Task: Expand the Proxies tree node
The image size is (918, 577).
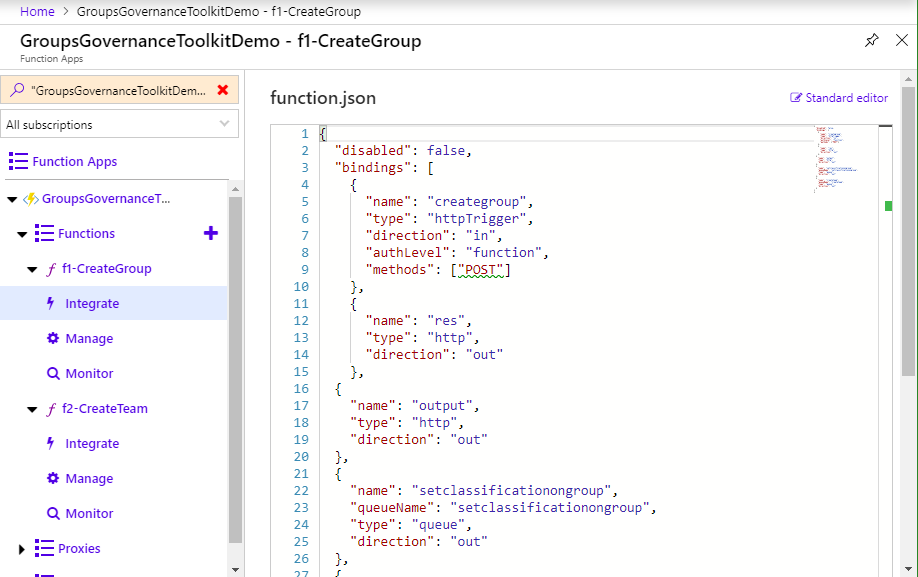Action: [x=22, y=549]
